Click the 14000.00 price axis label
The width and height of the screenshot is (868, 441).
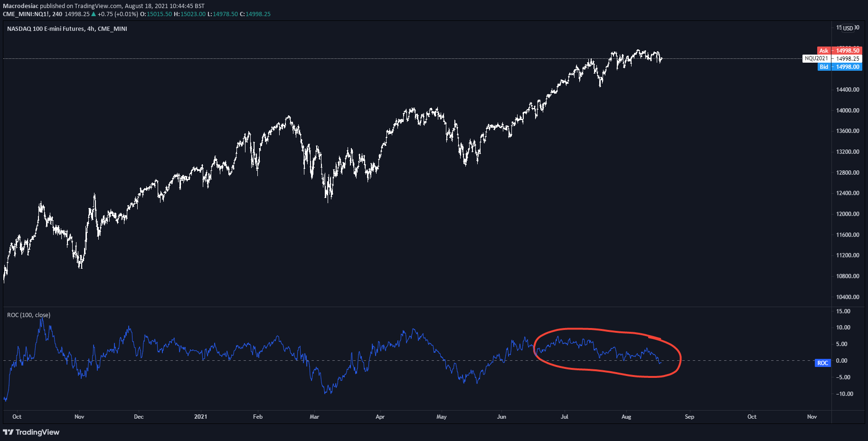(848, 110)
